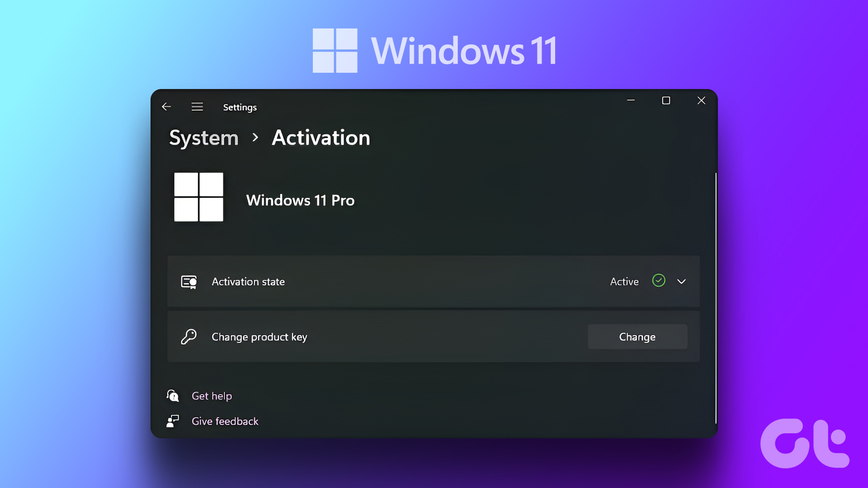Expand the Activation state chevron
The height and width of the screenshot is (488, 868).
pyautogui.click(x=681, y=282)
